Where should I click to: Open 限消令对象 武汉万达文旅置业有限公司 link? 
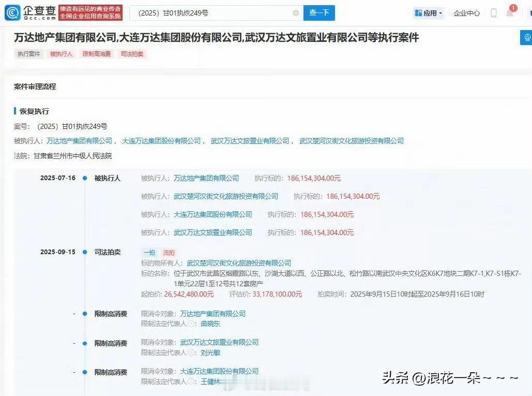[x=219, y=342]
